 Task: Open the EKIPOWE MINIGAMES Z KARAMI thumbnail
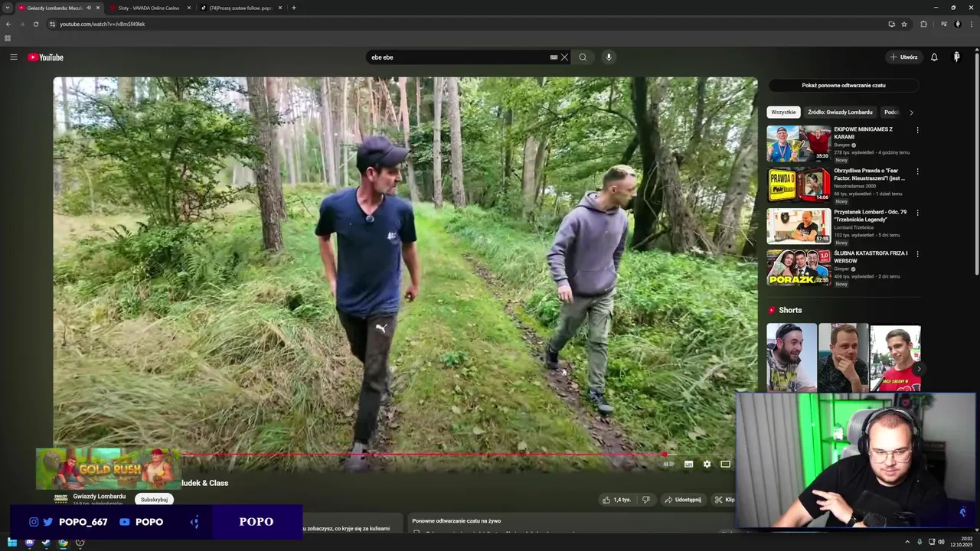pos(799,143)
